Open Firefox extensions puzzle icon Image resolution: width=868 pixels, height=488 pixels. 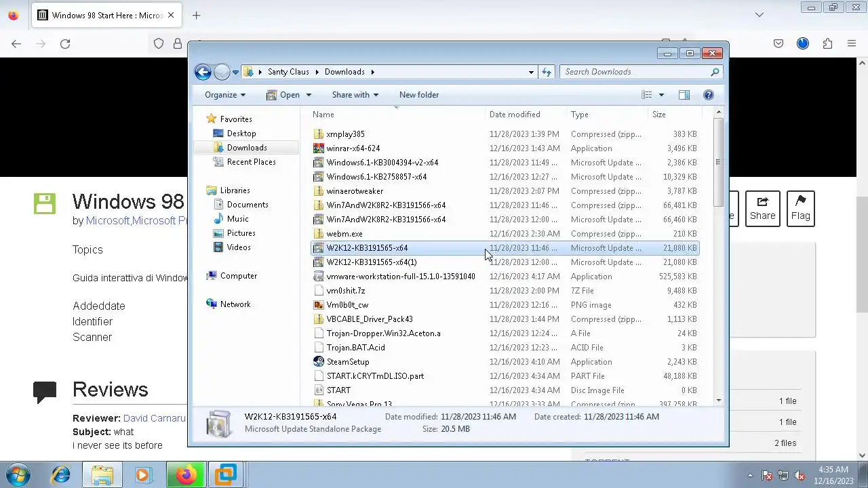click(827, 43)
